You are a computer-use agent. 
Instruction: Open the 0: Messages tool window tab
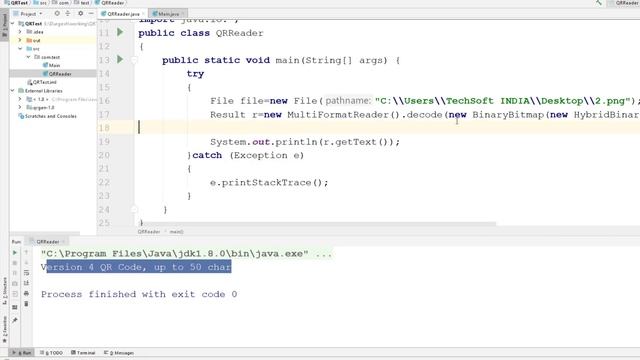(x=119, y=353)
